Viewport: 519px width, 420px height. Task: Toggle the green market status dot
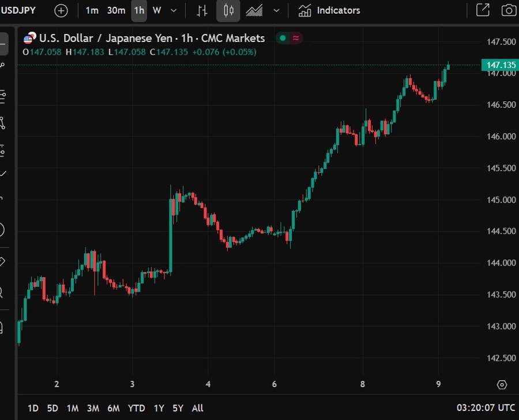(283, 39)
